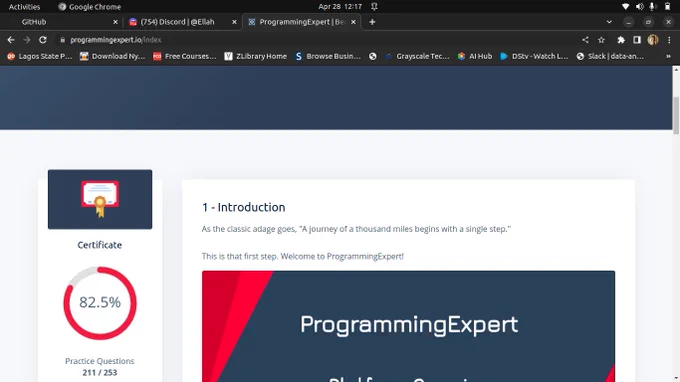Open Slack data-an... bookmark

610,56
